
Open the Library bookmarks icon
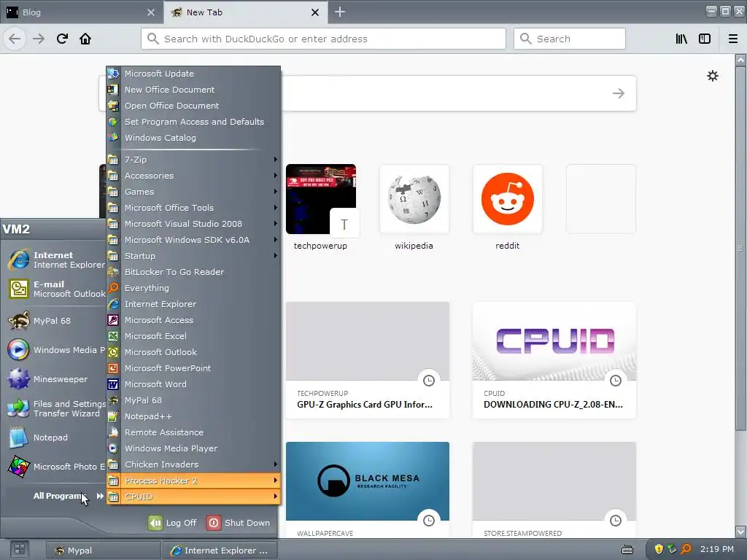681,39
